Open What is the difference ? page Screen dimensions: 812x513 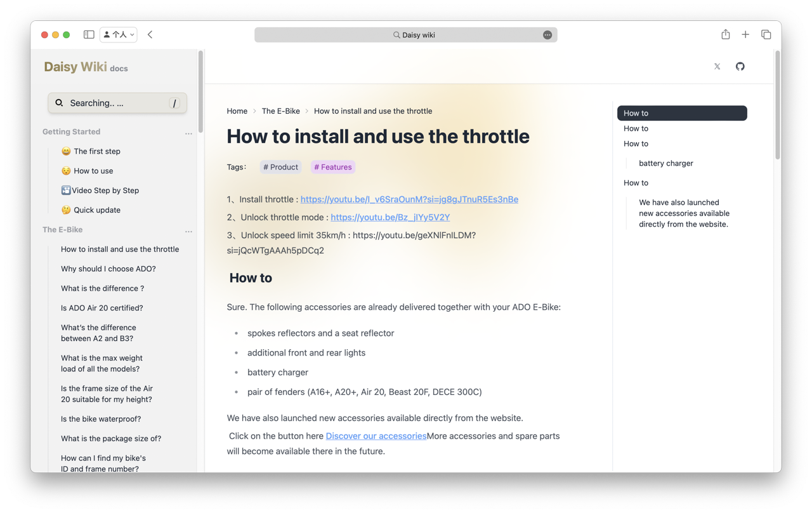[102, 288]
